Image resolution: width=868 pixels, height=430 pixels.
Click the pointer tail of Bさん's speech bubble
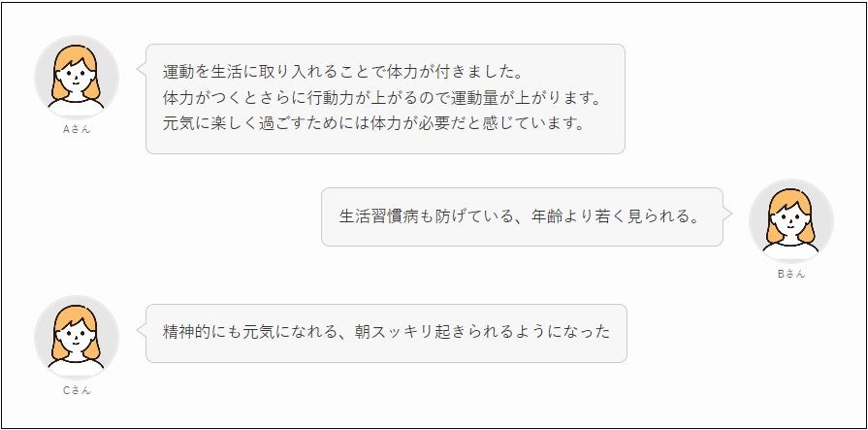(x=728, y=215)
